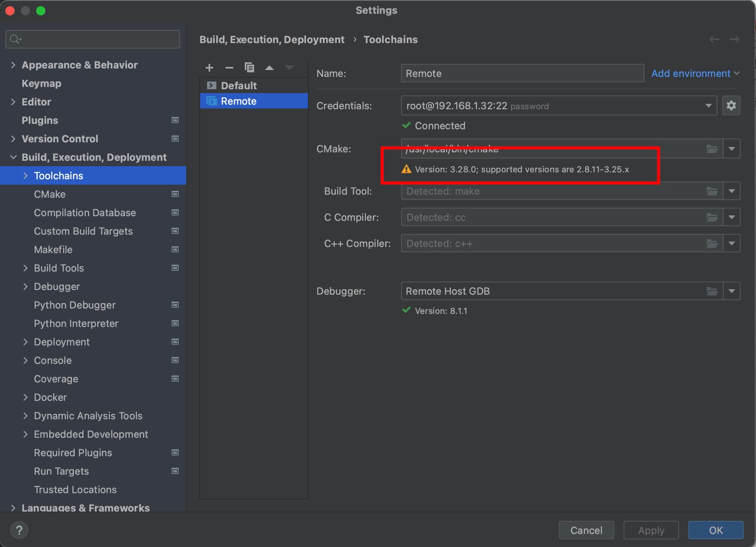Click the remove toolchain minus icon
Image resolution: width=756 pixels, height=547 pixels.
pos(229,68)
